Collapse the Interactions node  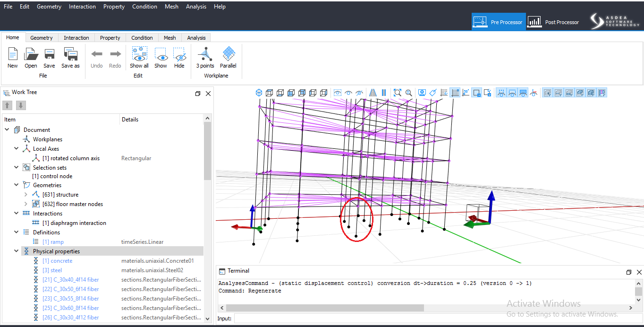[x=17, y=214]
